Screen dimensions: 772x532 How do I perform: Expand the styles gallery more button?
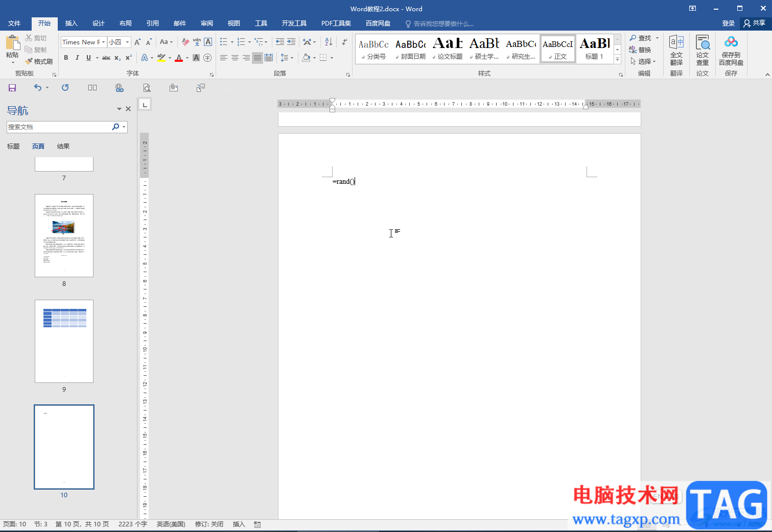click(618, 60)
